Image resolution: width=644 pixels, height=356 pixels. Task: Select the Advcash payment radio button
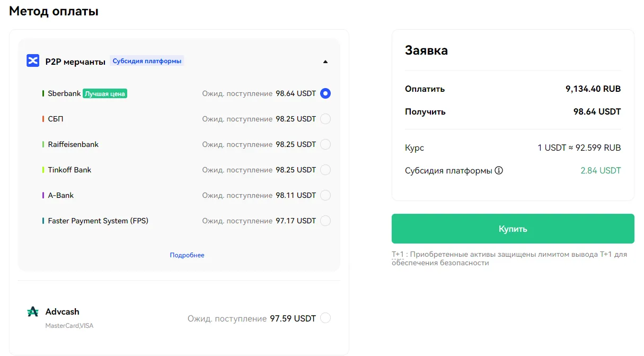click(x=325, y=317)
